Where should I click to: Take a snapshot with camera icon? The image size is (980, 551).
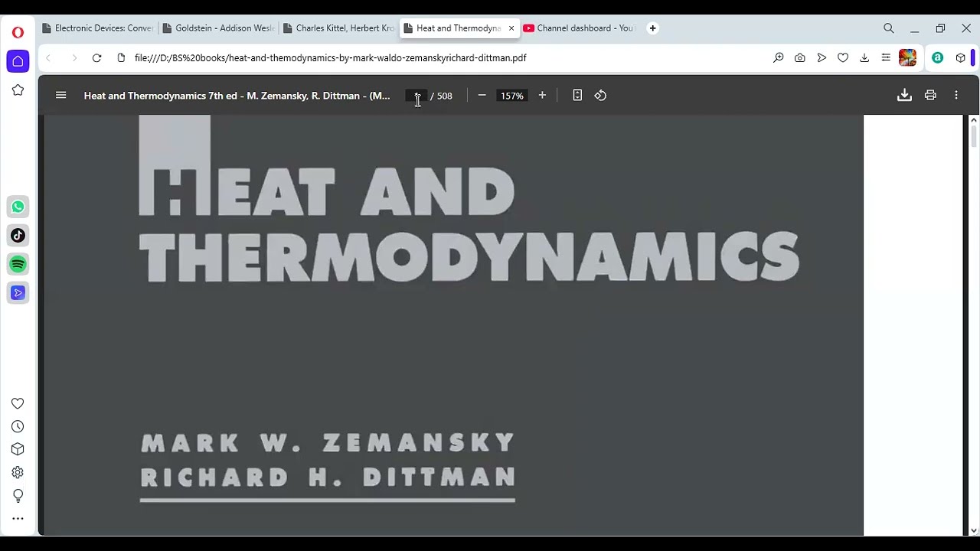click(800, 58)
